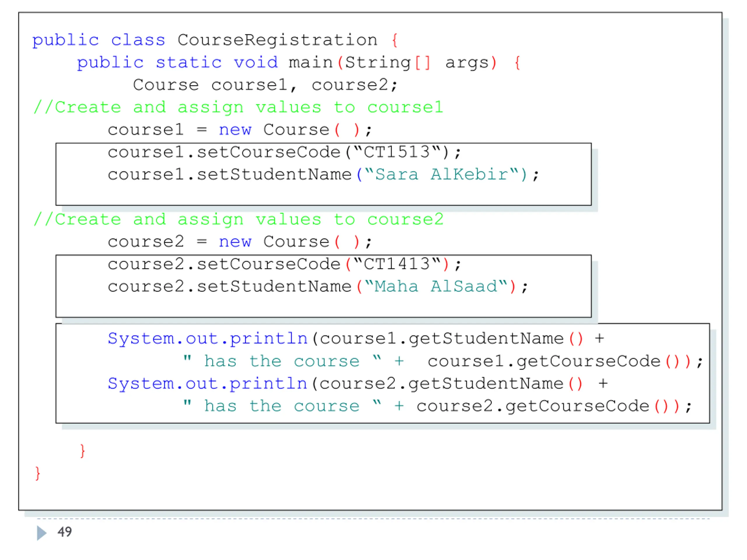Click the line with "Sara AlKebir"
This screenshot has height=560, width=747.
[324, 175]
